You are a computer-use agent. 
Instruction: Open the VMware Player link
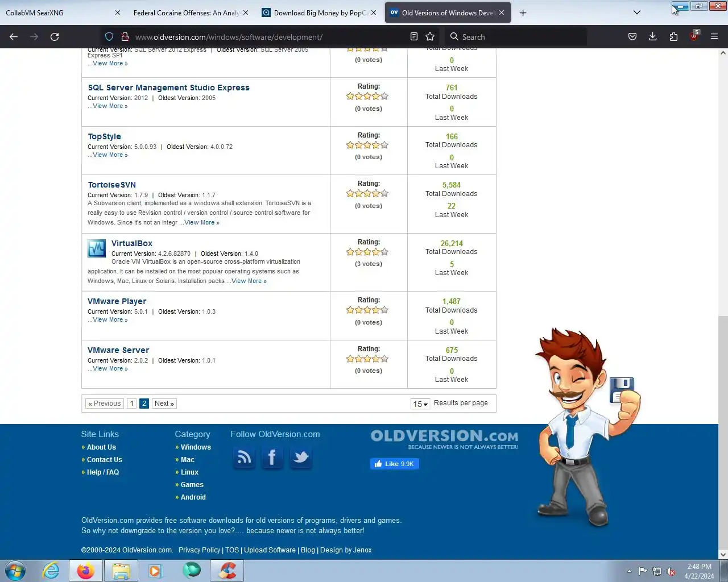tap(117, 301)
